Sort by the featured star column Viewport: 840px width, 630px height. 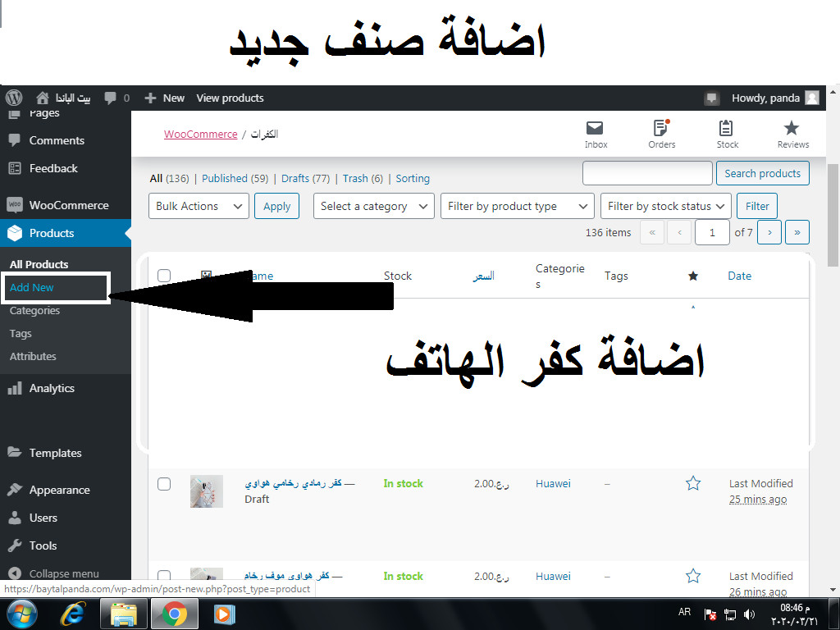[692, 276]
